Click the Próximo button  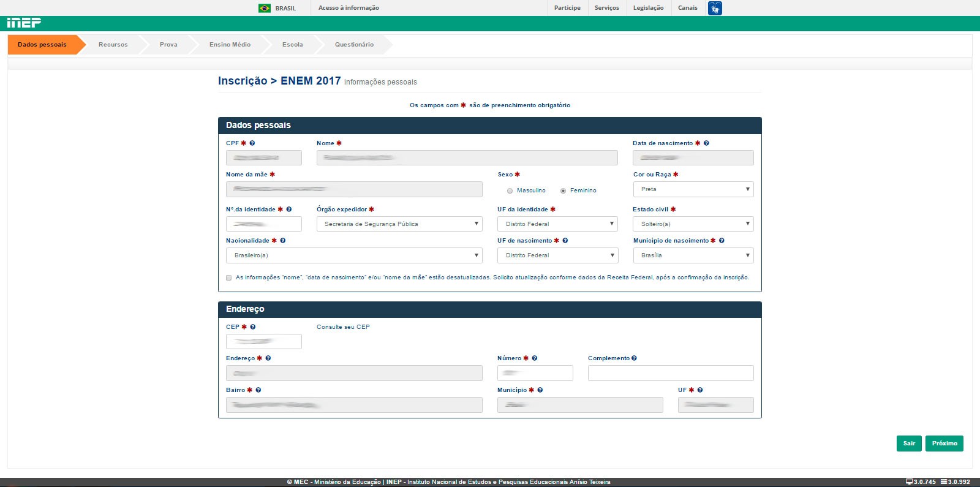coord(944,444)
